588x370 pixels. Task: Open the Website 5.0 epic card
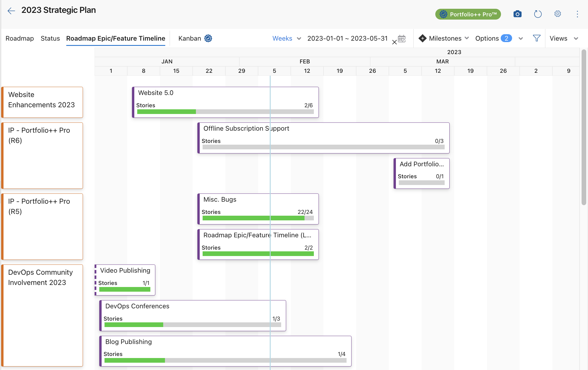[x=225, y=102]
